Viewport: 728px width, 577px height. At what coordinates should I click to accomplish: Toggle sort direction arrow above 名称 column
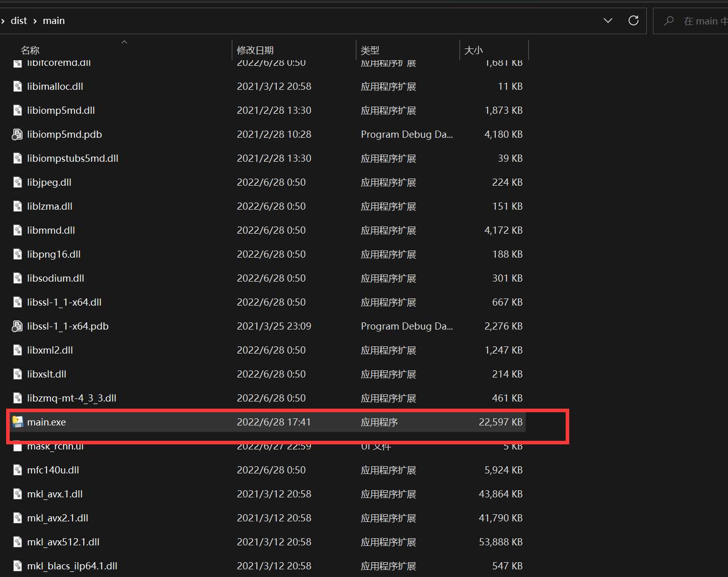point(124,42)
